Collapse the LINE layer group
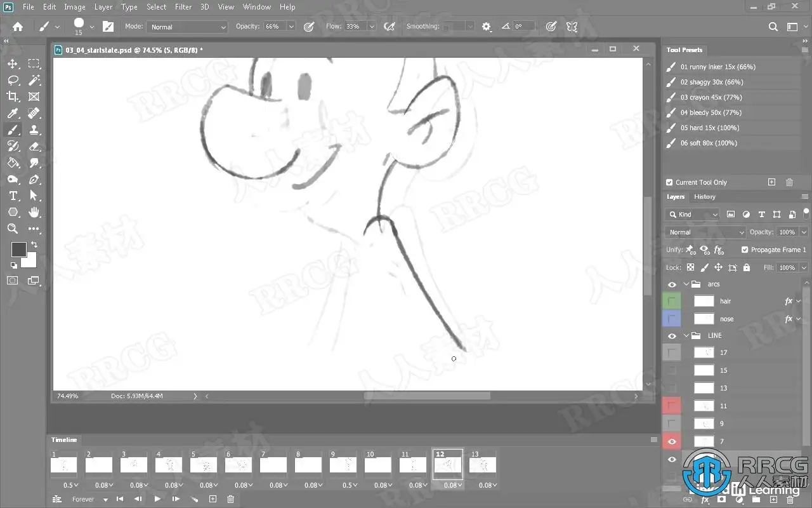The image size is (812, 508). point(686,335)
